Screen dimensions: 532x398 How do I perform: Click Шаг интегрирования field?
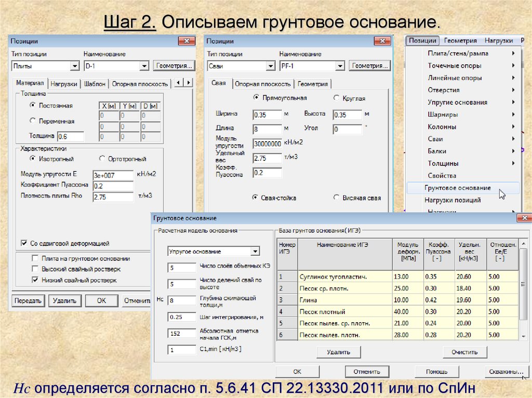coord(181,317)
